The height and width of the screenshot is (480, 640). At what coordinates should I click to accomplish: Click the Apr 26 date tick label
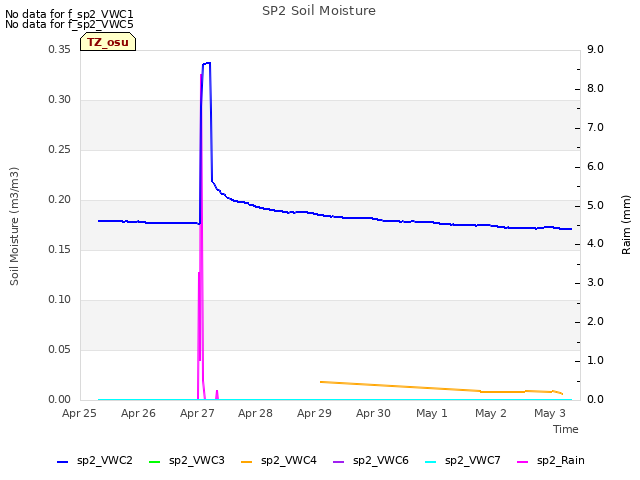coord(138,413)
